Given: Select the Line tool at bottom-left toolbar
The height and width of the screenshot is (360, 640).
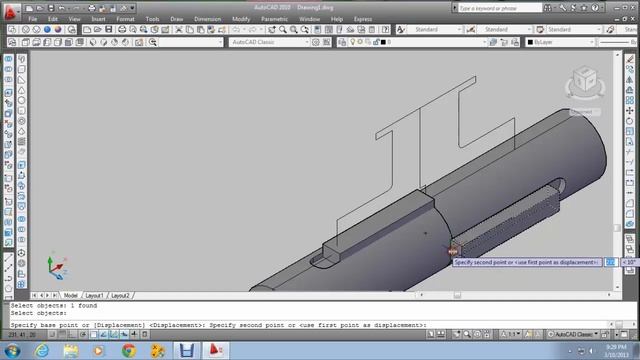Looking at the screenshot, I should (x=8, y=258).
